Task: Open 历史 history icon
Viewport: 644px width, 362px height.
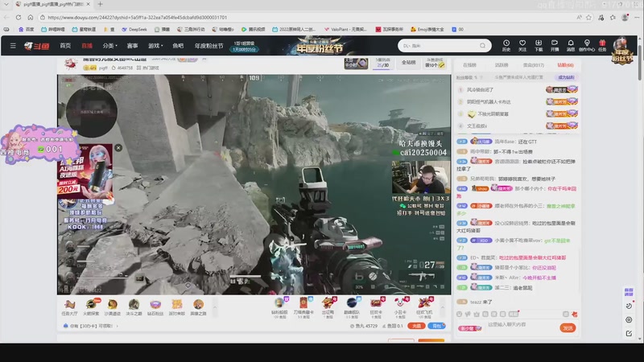Action: point(506,45)
